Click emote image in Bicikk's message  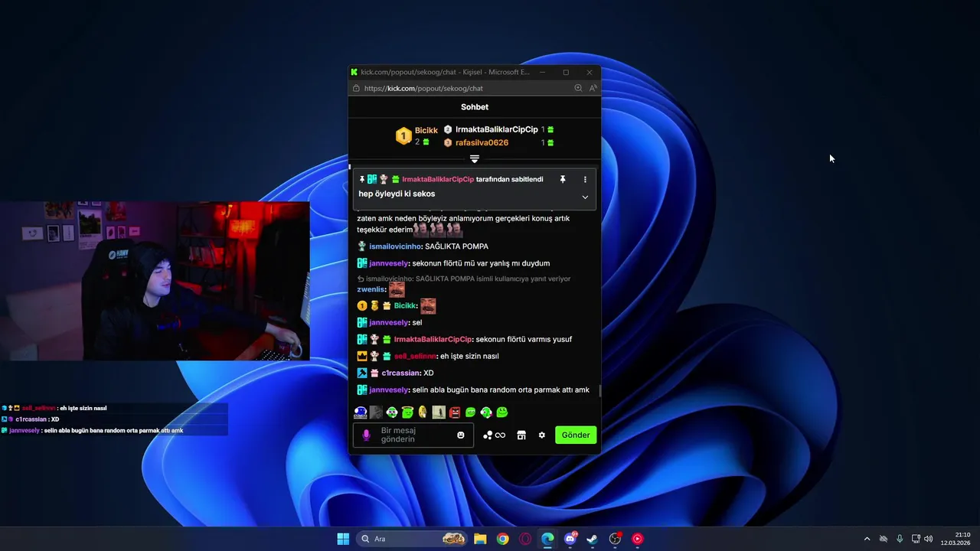[x=428, y=306]
